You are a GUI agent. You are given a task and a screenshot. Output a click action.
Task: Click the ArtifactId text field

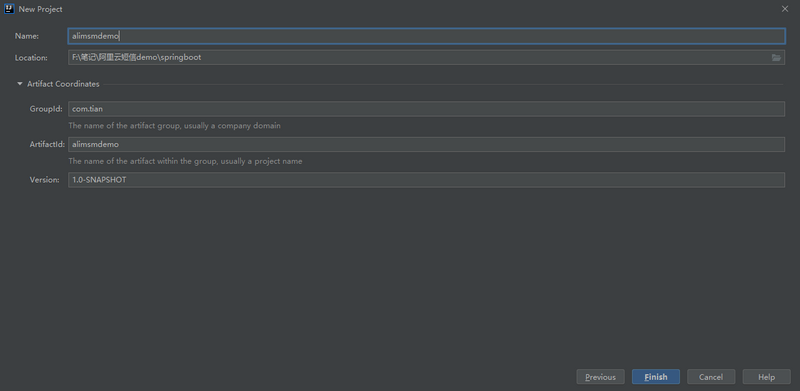(x=427, y=144)
